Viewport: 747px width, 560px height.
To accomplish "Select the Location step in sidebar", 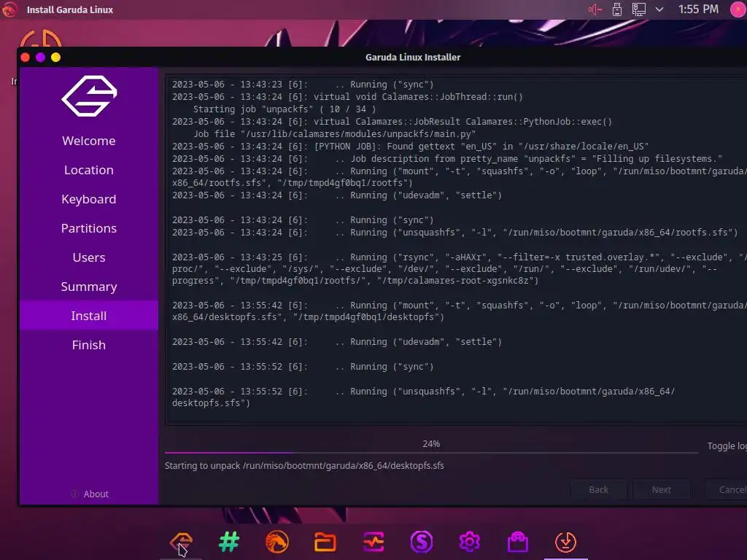I will (88, 170).
